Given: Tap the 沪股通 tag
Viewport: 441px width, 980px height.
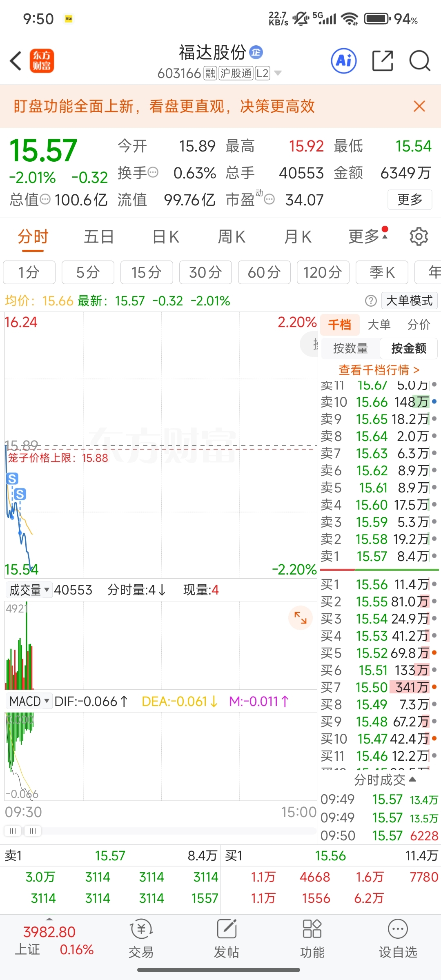Looking at the screenshot, I should tap(236, 73).
